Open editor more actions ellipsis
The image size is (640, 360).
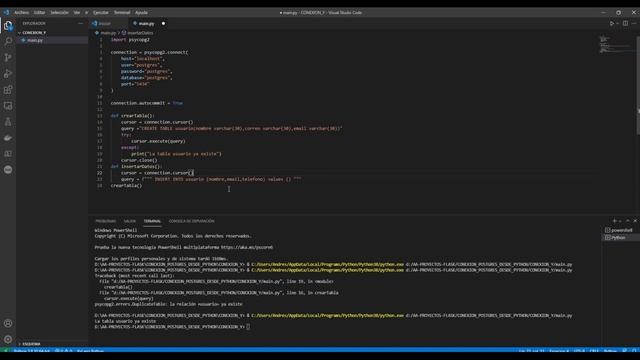tap(634, 24)
